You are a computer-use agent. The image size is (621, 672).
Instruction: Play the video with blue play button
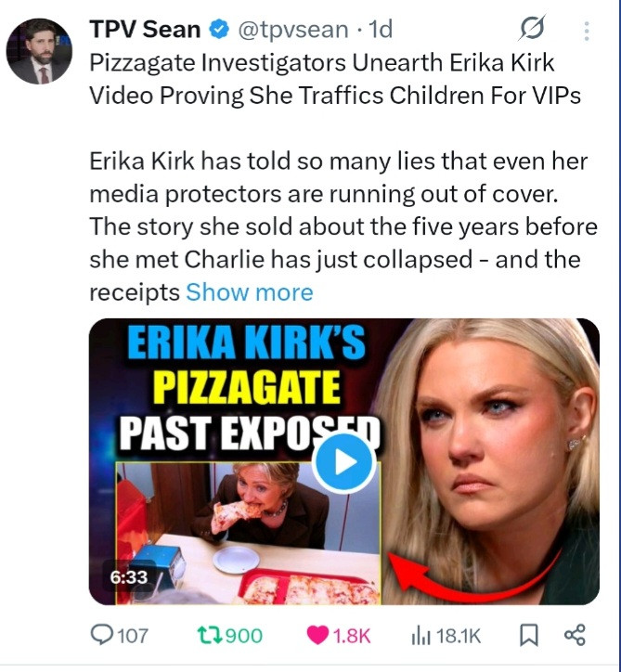click(344, 462)
